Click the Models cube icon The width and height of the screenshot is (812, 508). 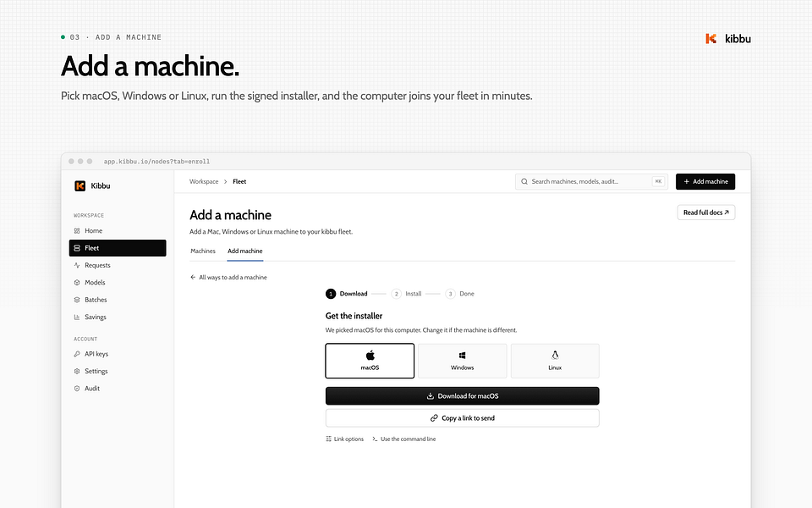(77, 283)
